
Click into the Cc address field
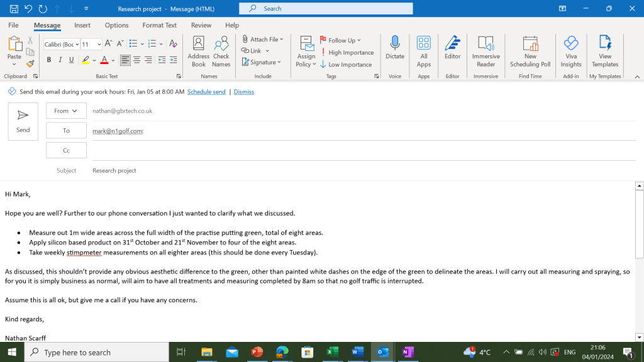364,151
